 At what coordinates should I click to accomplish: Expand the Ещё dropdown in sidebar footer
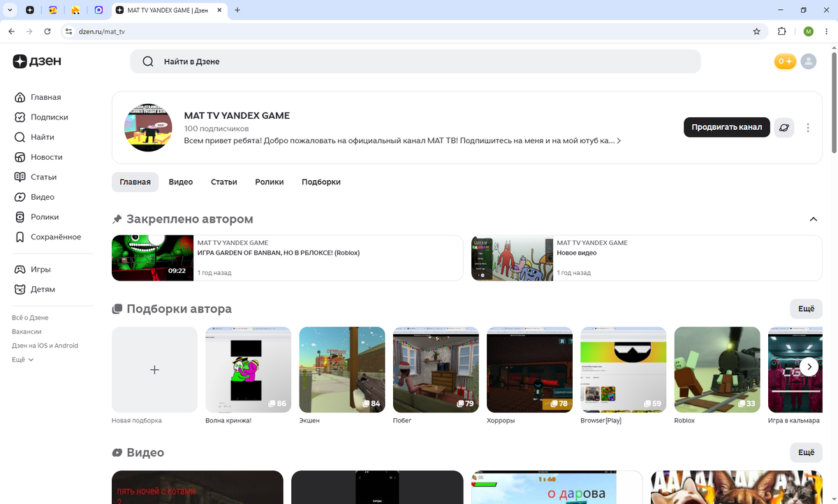[22, 360]
